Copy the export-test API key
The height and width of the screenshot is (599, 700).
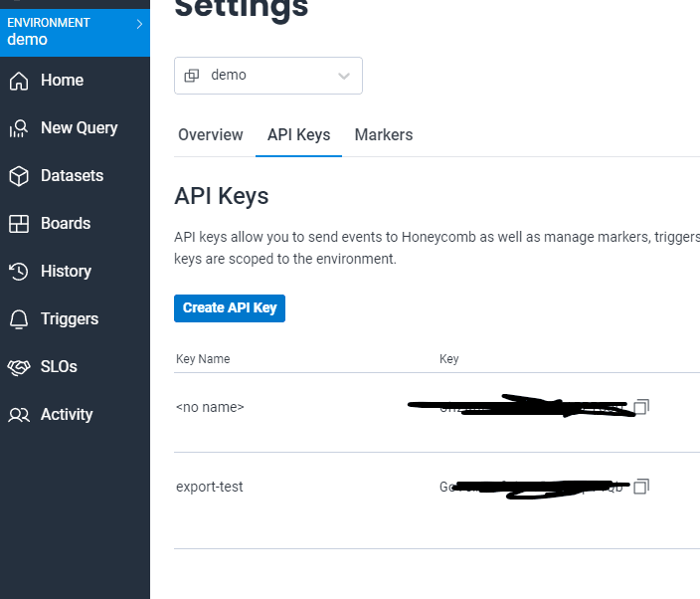click(x=642, y=487)
